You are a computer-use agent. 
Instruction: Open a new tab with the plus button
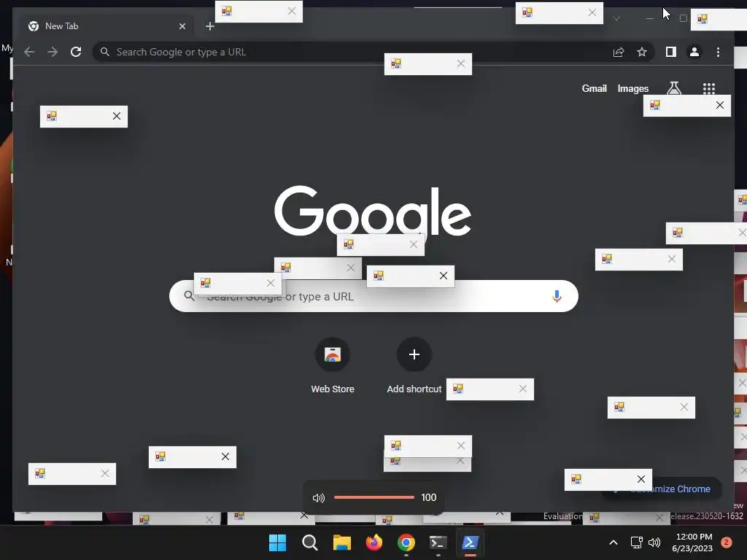pyautogui.click(x=209, y=26)
